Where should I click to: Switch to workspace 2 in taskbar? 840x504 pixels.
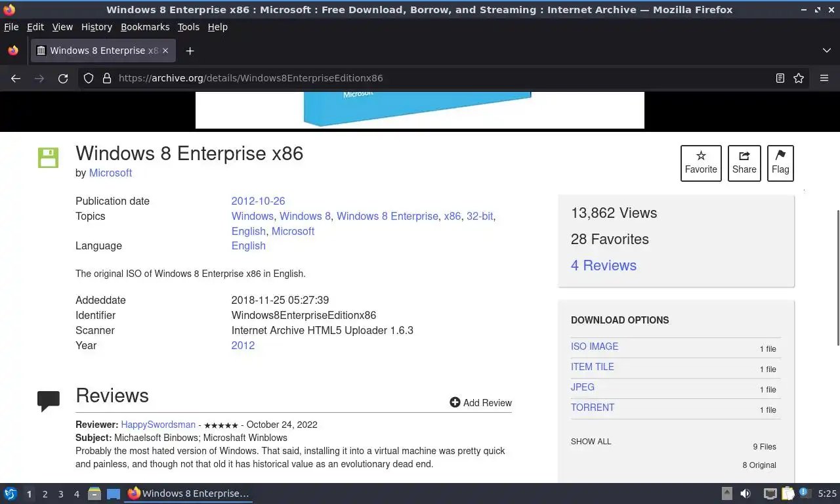coord(45,494)
